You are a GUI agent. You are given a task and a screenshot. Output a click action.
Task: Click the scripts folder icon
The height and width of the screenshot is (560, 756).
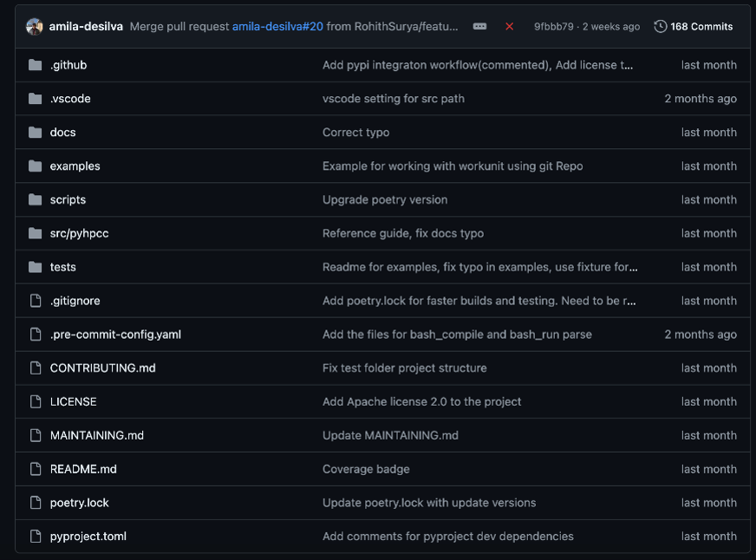(36, 199)
